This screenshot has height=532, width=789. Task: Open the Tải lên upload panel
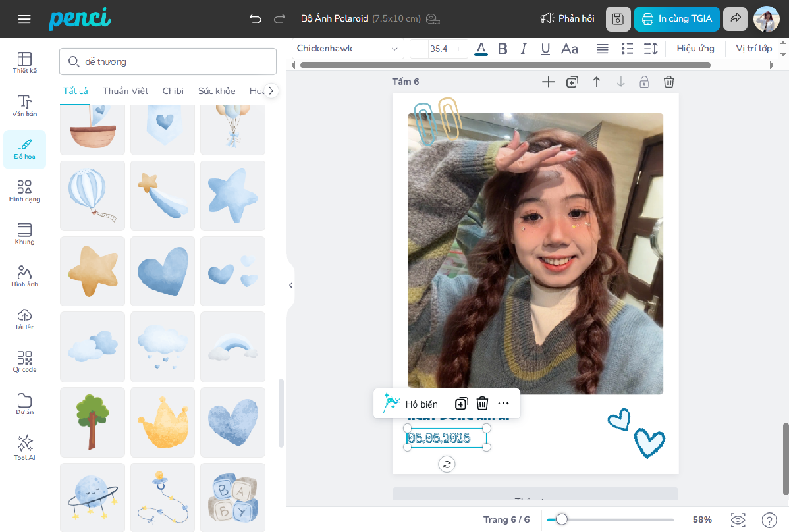24,319
